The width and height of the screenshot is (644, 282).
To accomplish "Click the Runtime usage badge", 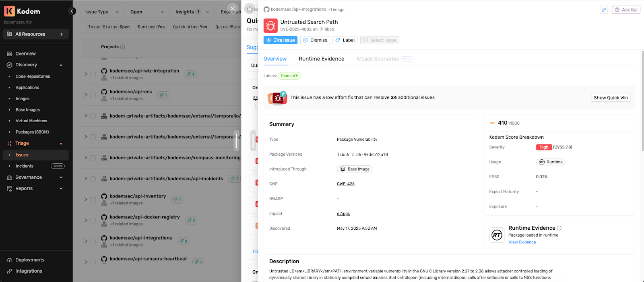I will 551,162.
